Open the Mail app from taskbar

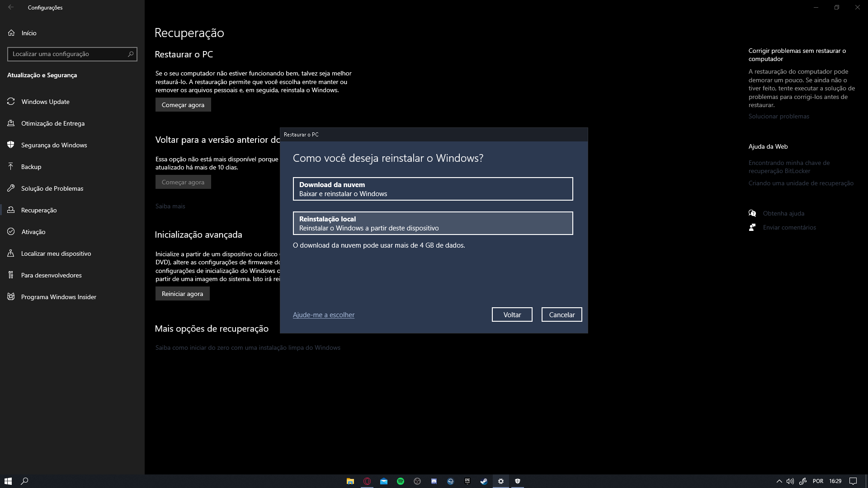click(x=384, y=481)
